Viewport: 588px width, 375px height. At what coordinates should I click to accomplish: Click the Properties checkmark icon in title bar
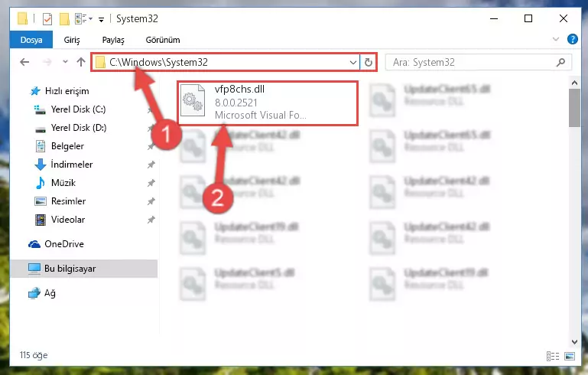pyautogui.click(x=47, y=19)
